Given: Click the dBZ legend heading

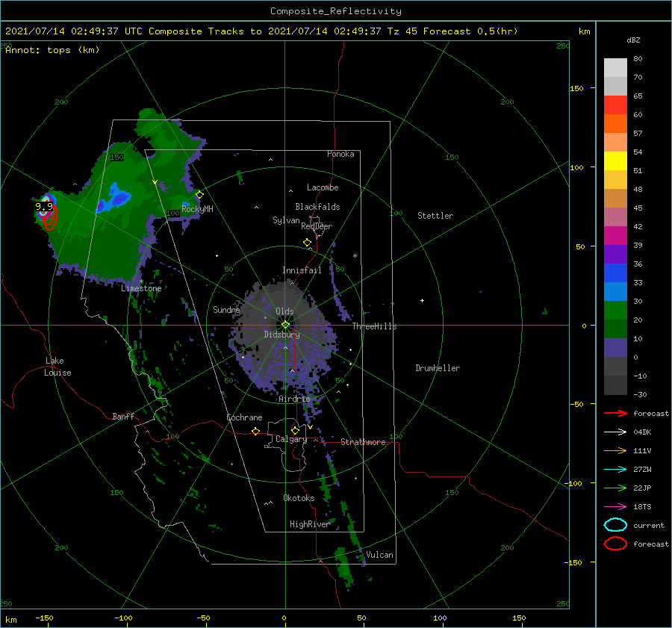Looking at the screenshot, I should 633,40.
